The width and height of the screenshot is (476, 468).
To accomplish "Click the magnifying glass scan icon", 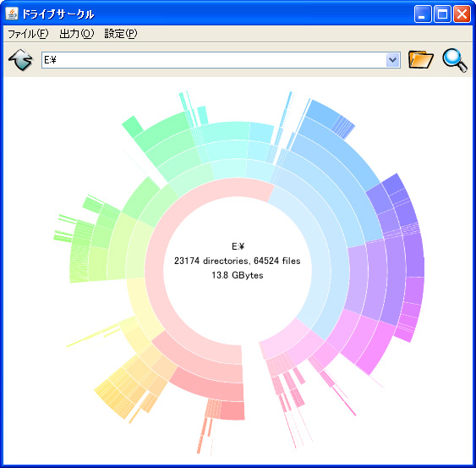I will click(455, 60).
